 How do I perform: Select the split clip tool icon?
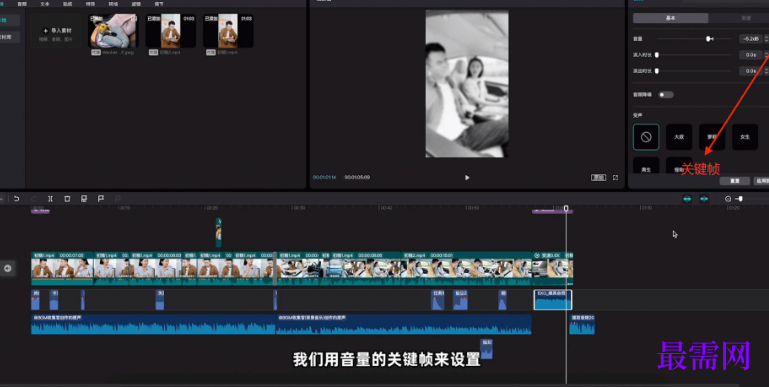click(x=50, y=199)
